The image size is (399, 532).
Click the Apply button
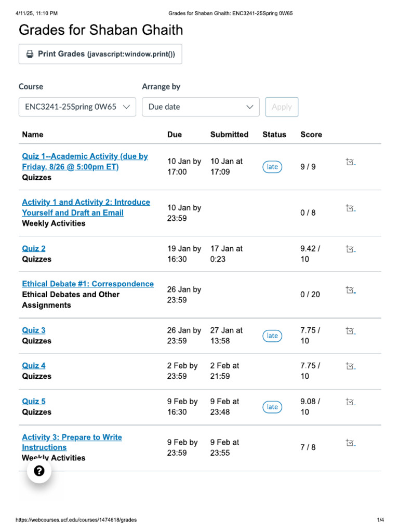coord(282,107)
